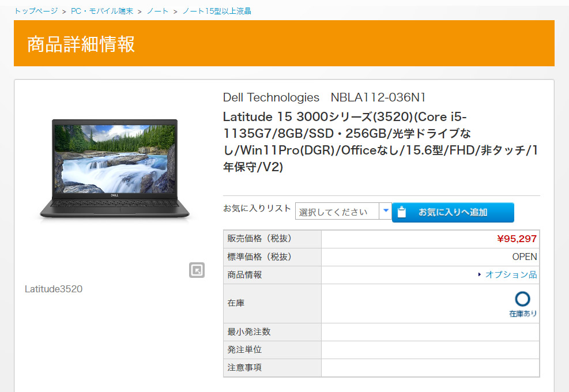This screenshot has width=569, height=392.
Task: Select the OPEN standard price value
Action: [525, 257]
